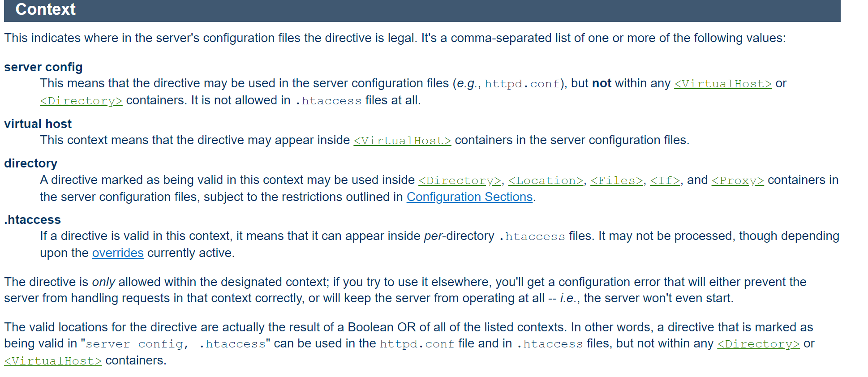Image resolution: width=868 pixels, height=377 pixels.
Task: Open the Directory link in the directory definition
Action: (460, 180)
